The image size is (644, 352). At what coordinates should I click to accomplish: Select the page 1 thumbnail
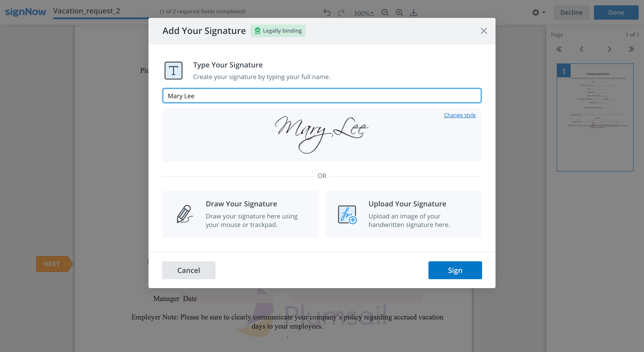(595, 117)
